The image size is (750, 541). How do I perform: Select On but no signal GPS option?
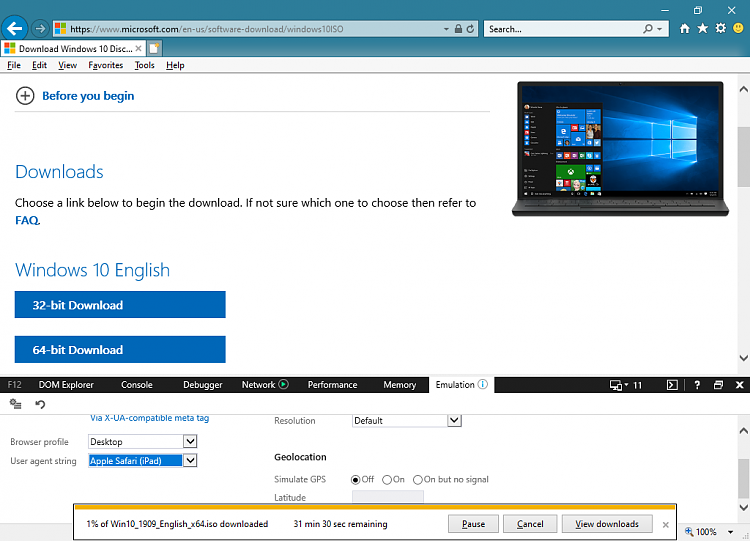(x=418, y=479)
